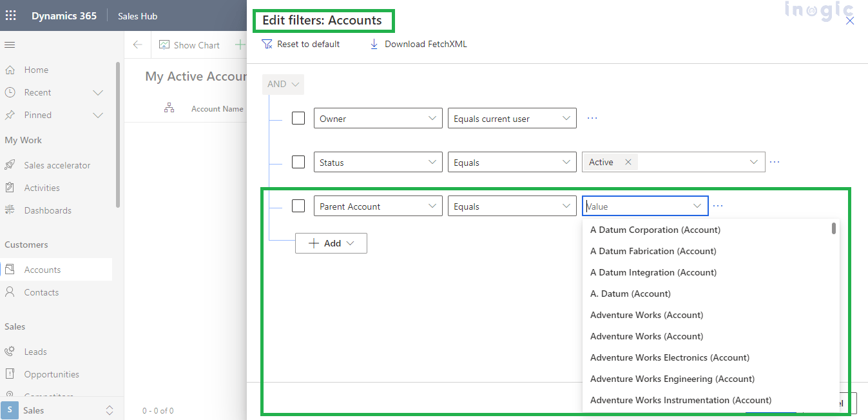Select A Datum Corporation (Account) from the list
This screenshot has height=420, width=868.
(655, 229)
